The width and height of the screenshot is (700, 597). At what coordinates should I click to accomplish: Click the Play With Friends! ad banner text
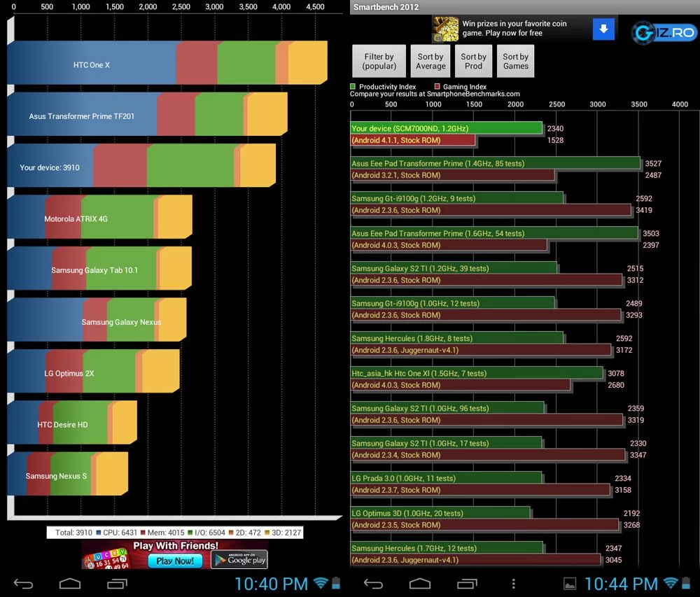click(x=176, y=546)
